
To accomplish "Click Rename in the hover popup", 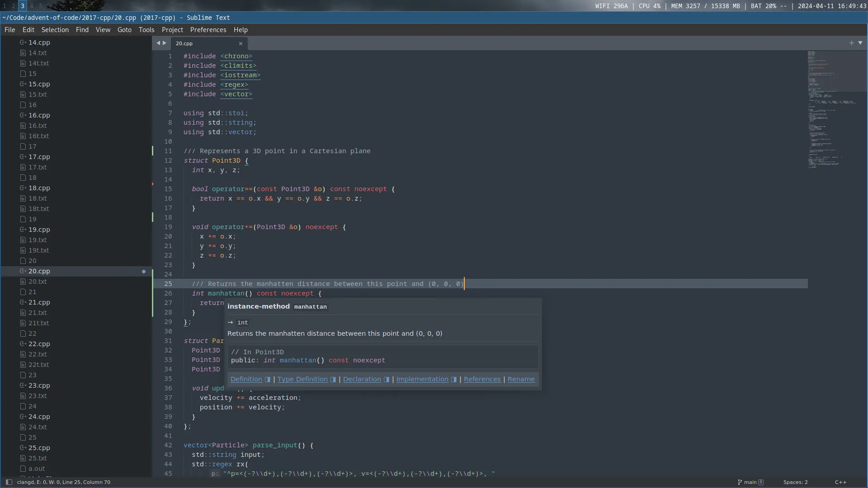I will 521,379.
